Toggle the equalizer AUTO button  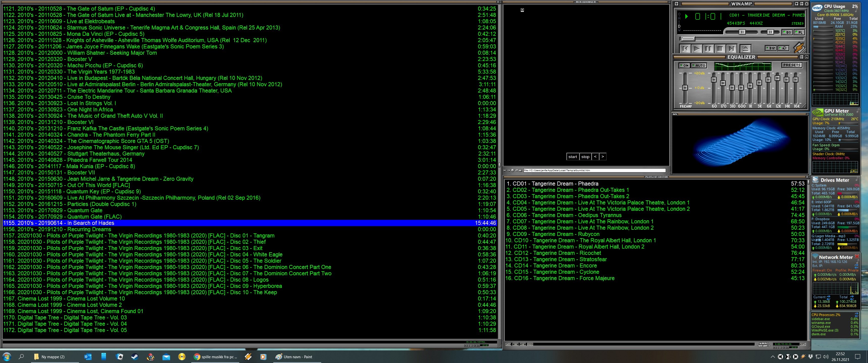[699, 65]
